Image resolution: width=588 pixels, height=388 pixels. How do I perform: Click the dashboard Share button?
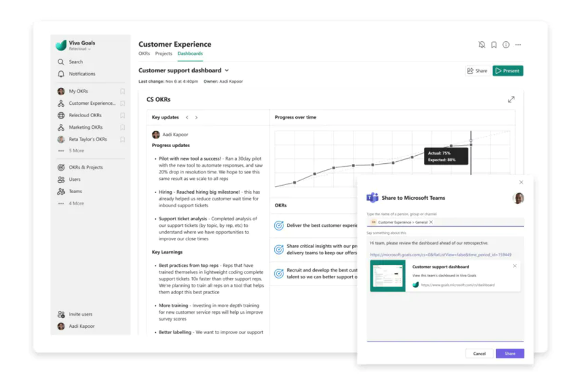477,71
